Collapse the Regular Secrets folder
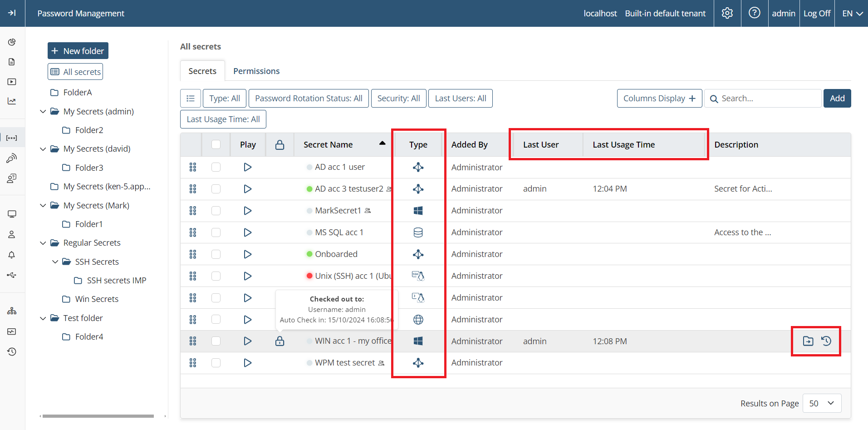The image size is (868, 430). 43,243
